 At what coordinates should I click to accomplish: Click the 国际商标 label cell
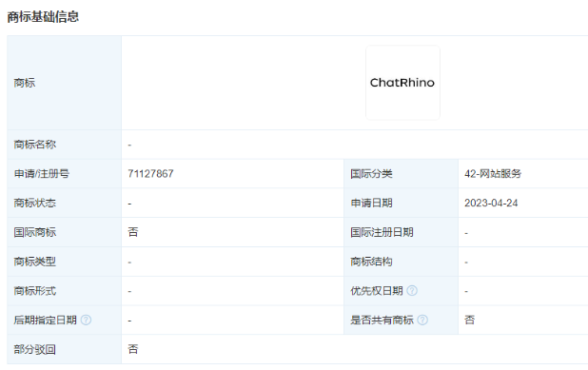pyautogui.click(x=64, y=232)
